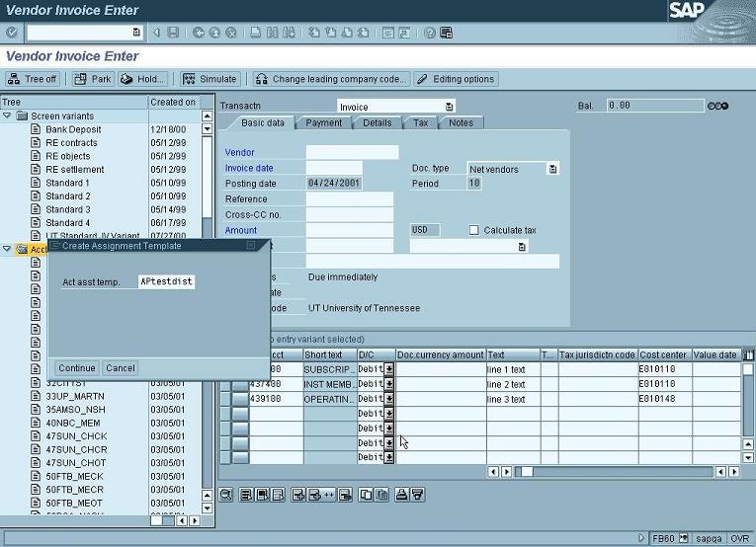Screen dimensions: 756x547
Task: Switch to the Payment tab
Action: click(x=323, y=122)
